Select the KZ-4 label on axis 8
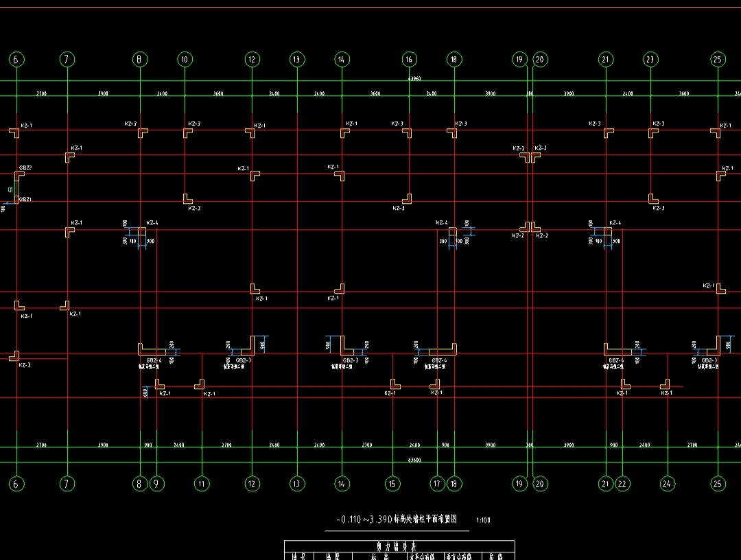 [152, 222]
